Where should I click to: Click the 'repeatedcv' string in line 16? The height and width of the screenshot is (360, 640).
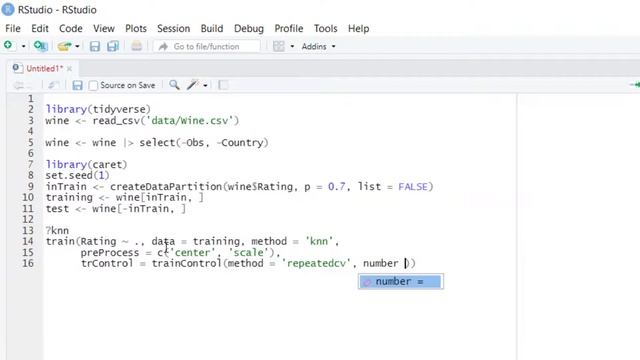click(x=316, y=263)
